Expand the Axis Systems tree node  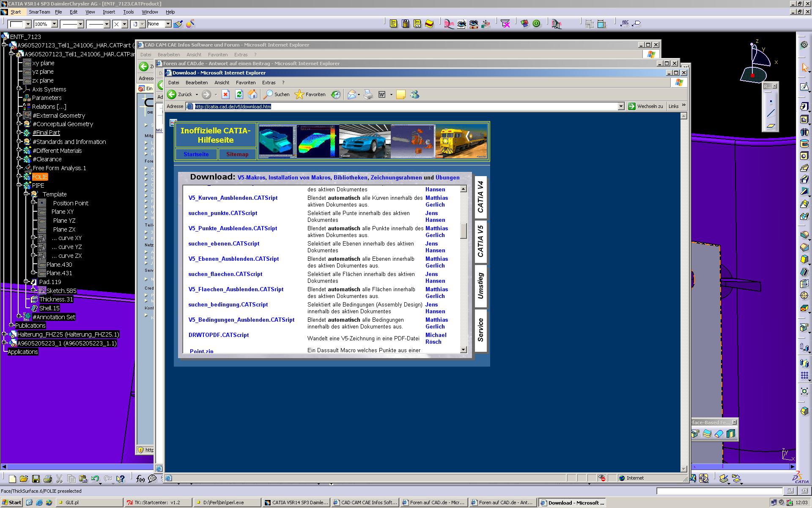click(x=19, y=88)
